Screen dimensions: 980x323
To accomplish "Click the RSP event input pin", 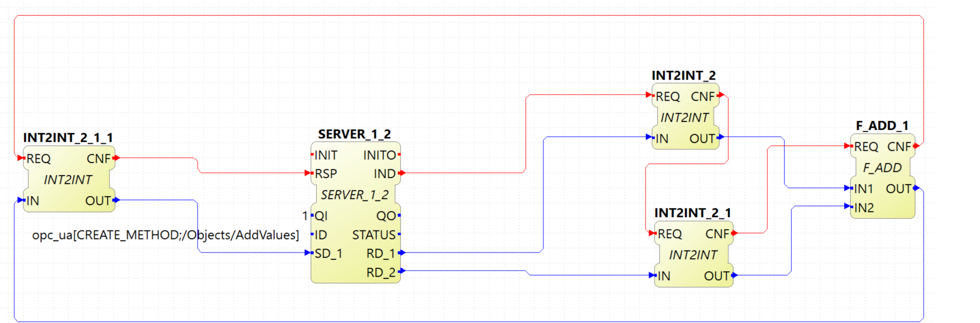I will pyautogui.click(x=325, y=174).
